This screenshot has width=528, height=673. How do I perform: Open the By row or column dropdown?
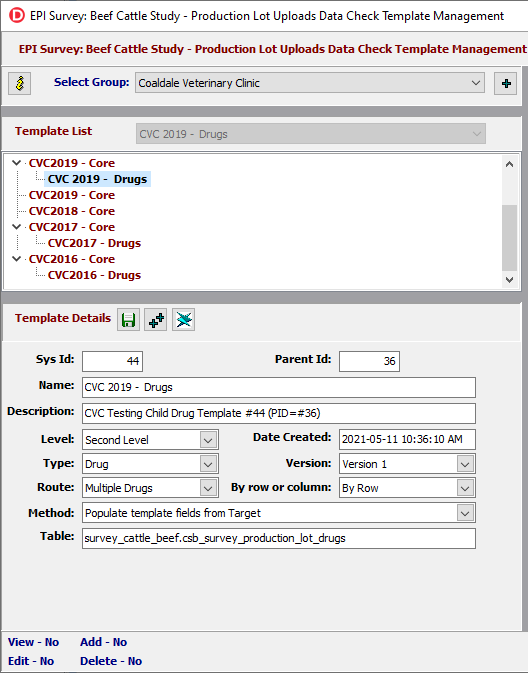(x=407, y=488)
